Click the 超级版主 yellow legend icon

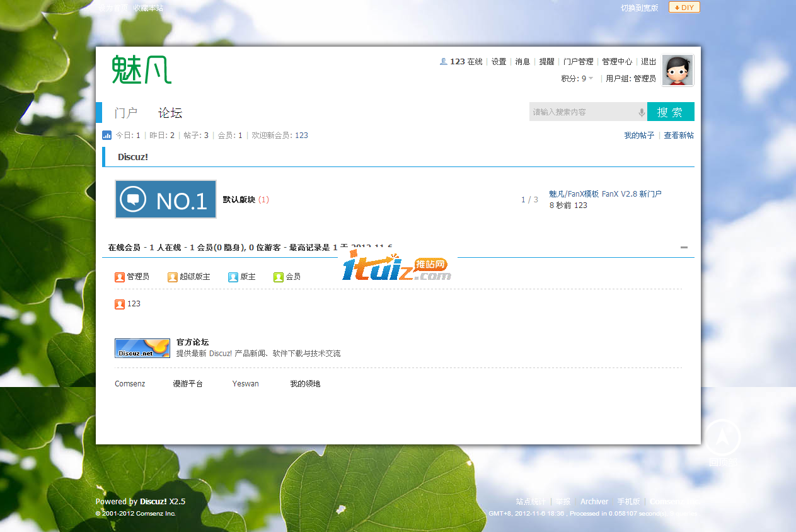click(172, 276)
